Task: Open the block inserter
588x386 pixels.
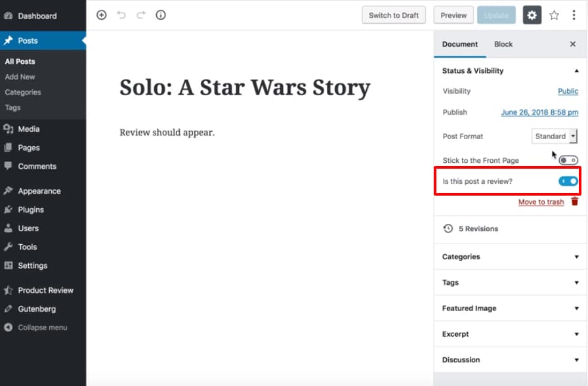Action: (101, 14)
